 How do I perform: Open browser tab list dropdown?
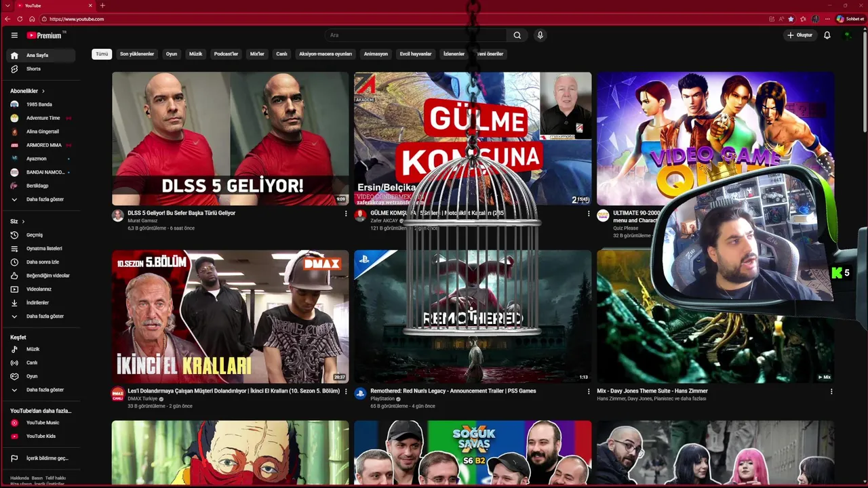pyautogui.click(x=7, y=5)
